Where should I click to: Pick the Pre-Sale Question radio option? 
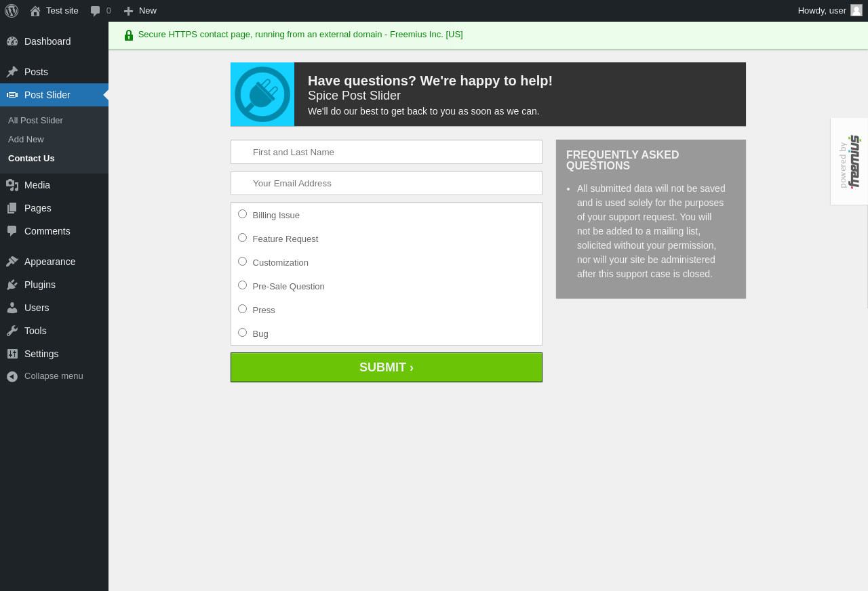[242, 285]
